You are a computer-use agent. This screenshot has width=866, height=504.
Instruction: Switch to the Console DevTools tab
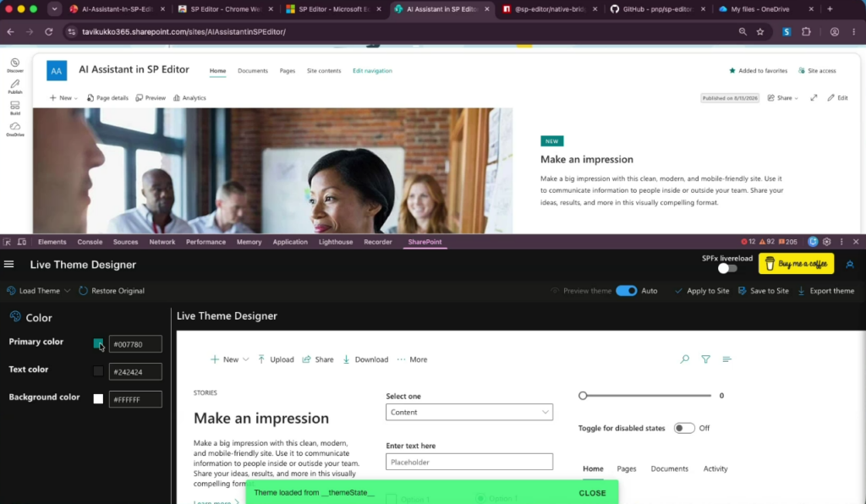[90, 242]
